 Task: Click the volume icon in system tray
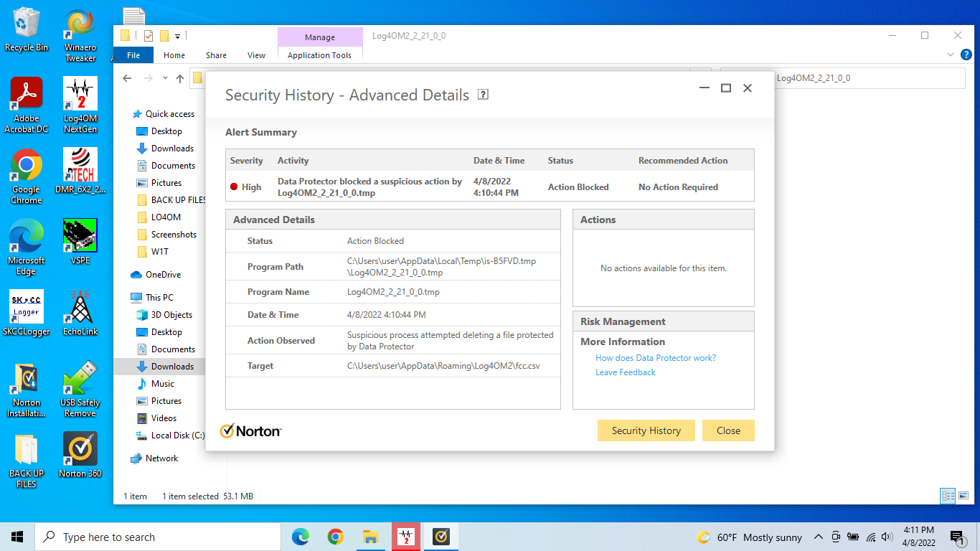[x=887, y=537]
